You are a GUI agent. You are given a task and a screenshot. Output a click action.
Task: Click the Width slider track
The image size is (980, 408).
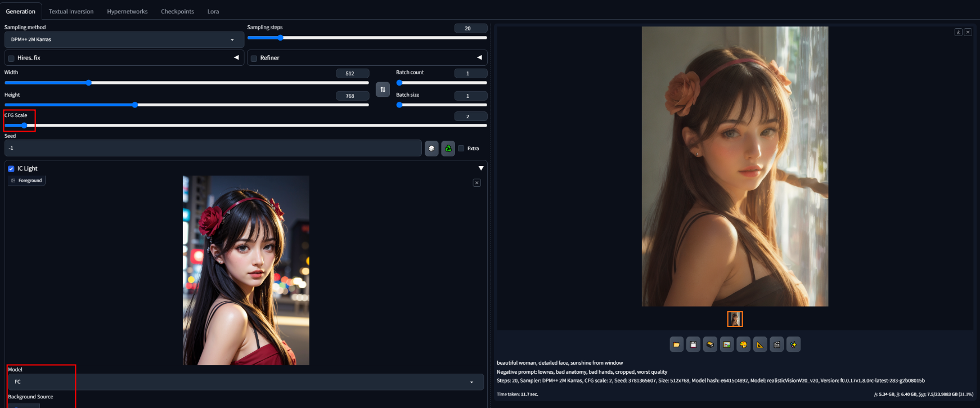point(187,83)
